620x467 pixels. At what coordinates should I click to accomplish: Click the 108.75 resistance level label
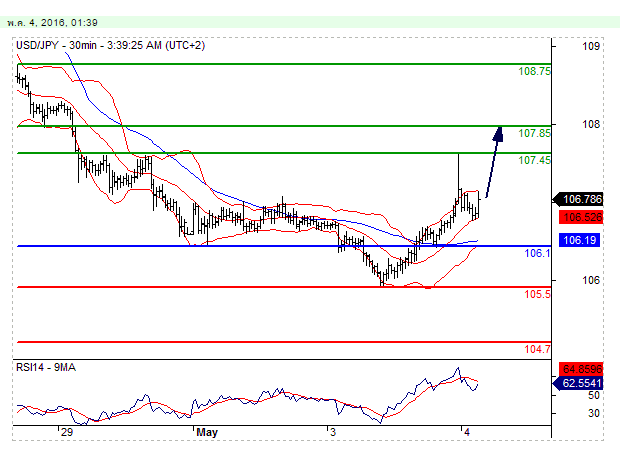pos(534,71)
